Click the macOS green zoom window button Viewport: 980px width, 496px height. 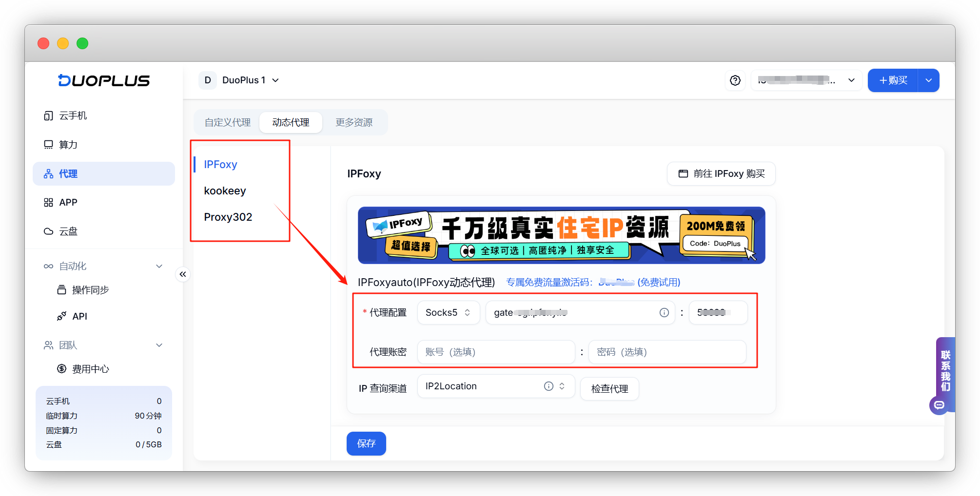point(82,43)
